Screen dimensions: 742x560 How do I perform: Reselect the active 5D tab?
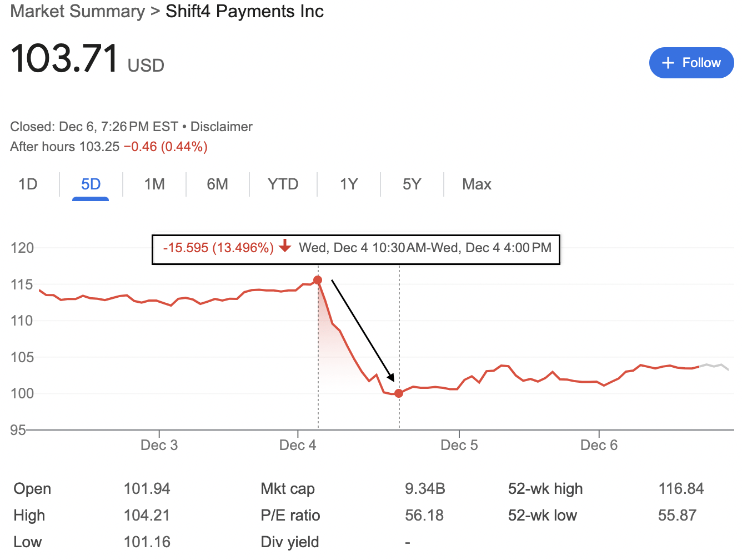91,184
